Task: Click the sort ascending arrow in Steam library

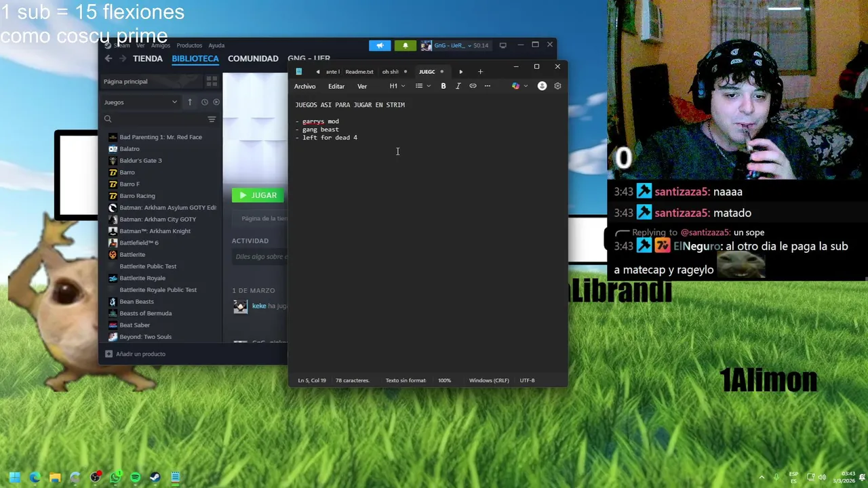Action: tap(190, 102)
